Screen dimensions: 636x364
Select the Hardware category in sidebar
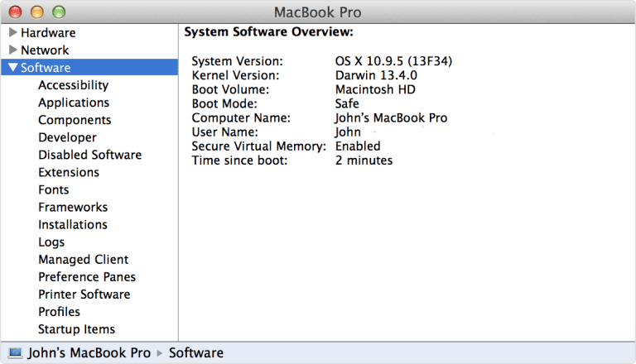coord(48,32)
